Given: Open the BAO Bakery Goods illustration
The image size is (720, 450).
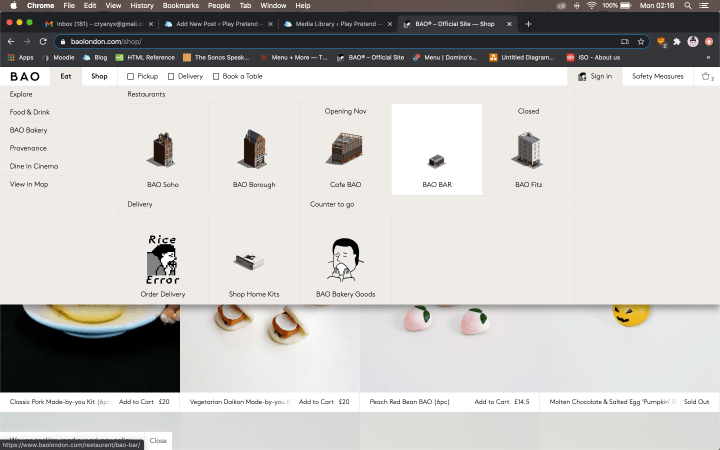Looking at the screenshot, I should (345, 260).
